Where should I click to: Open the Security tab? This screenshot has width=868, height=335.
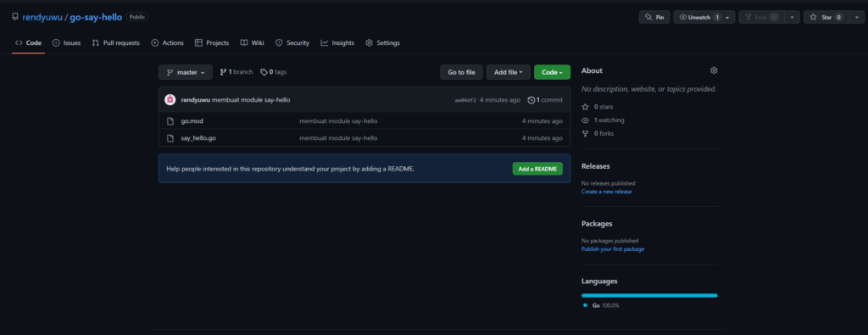click(292, 42)
